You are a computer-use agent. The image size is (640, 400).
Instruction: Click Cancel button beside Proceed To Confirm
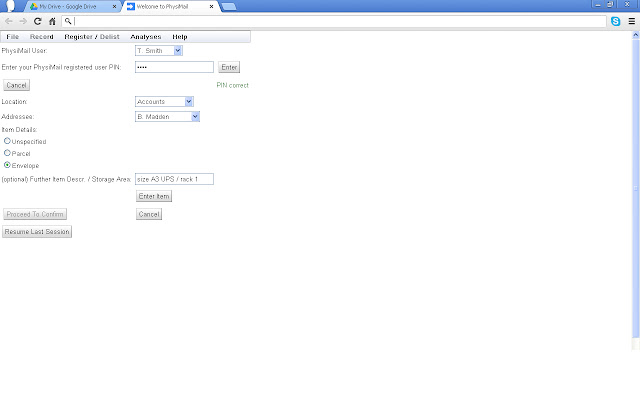pyautogui.click(x=149, y=214)
